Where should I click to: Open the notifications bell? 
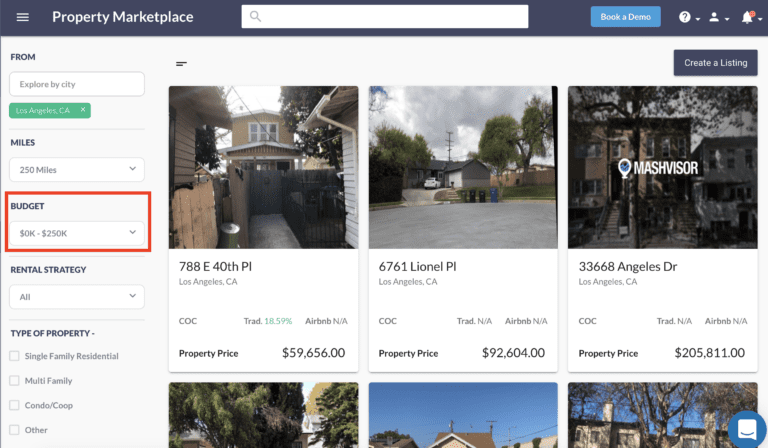coord(746,17)
